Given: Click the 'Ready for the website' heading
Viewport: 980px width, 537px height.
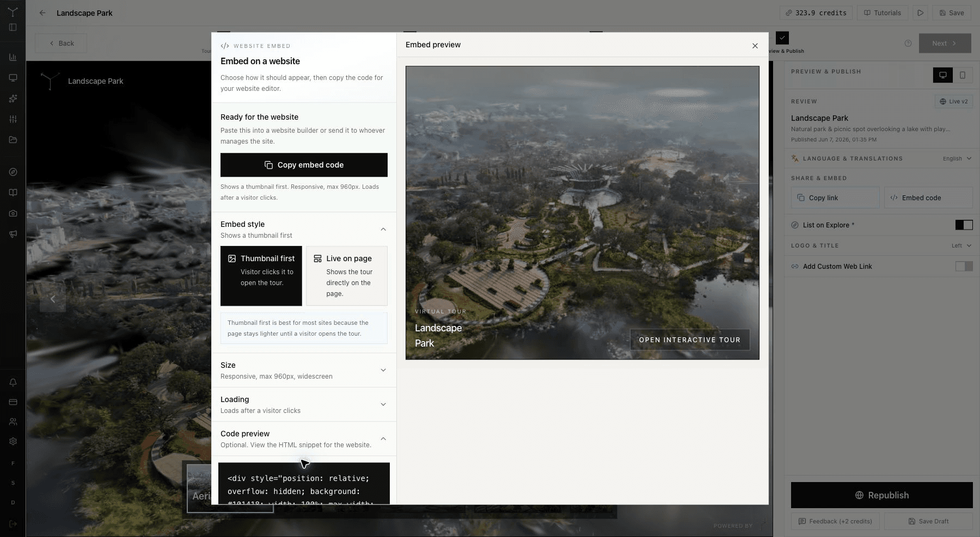Looking at the screenshot, I should pos(259,117).
